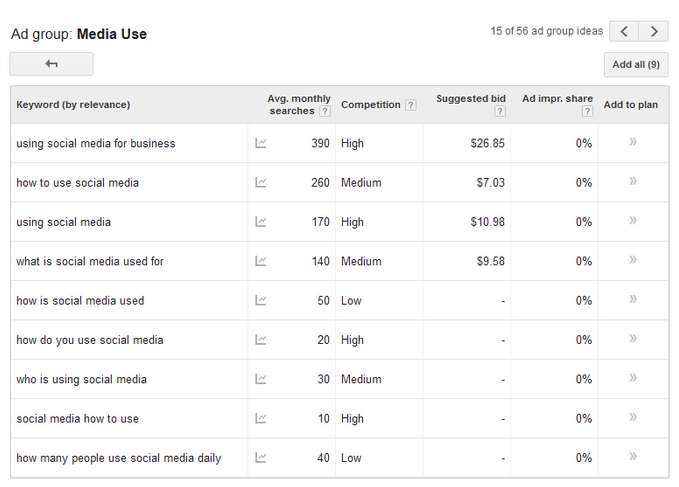Sort by Keyword (by relevance) header
The image size is (679, 487).
click(x=73, y=105)
